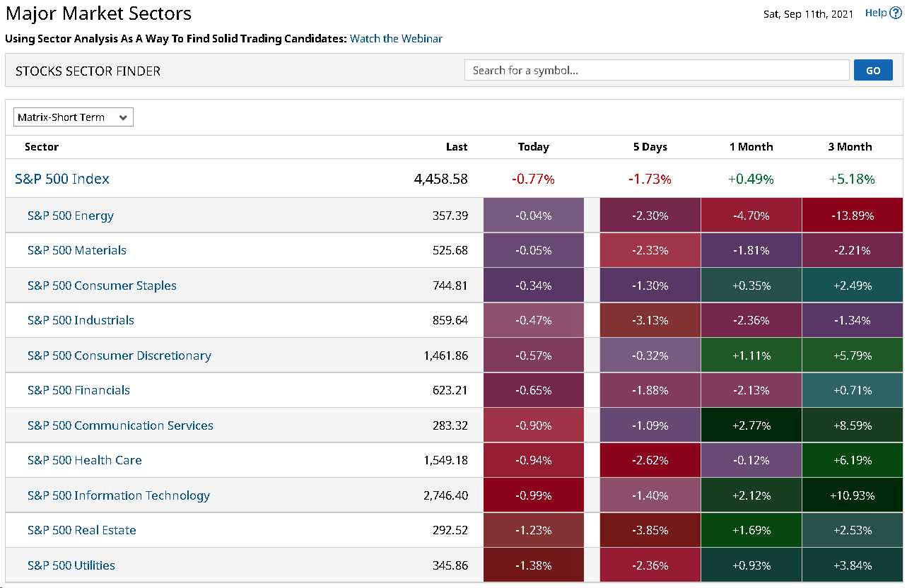Click Real Estate's 1 Month cell +1.69%
The width and height of the screenshot is (907, 588).
pos(751,530)
